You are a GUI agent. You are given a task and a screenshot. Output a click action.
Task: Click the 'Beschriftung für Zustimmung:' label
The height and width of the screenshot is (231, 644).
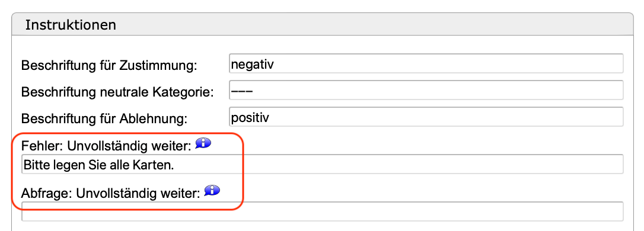pyautogui.click(x=109, y=65)
